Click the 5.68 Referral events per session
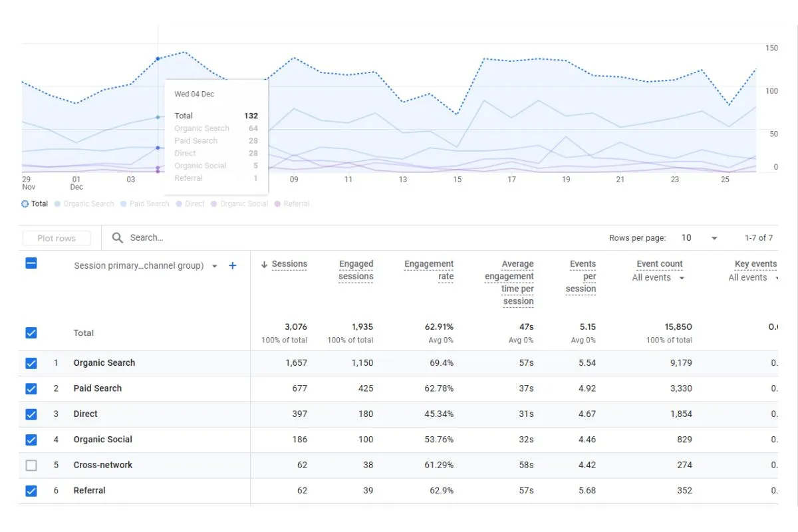The width and height of the screenshot is (798, 532). coord(587,491)
